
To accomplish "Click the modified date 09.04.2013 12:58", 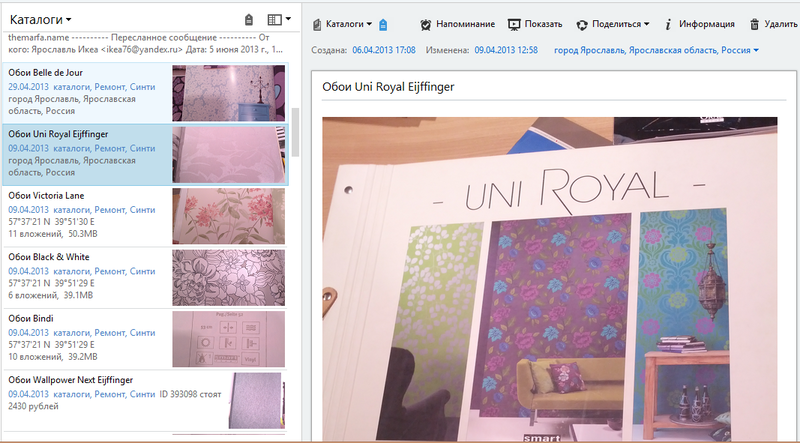I will [x=506, y=50].
